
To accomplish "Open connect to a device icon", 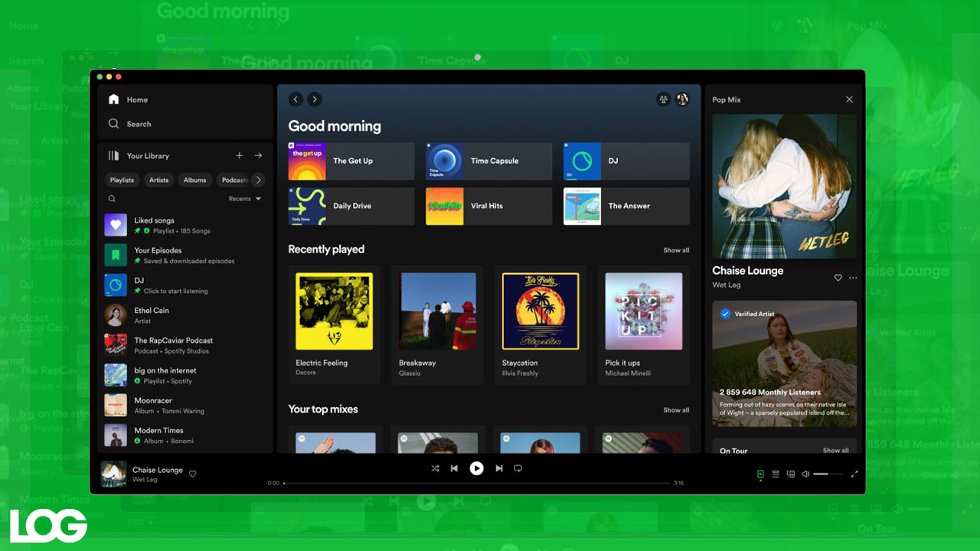I will click(791, 474).
